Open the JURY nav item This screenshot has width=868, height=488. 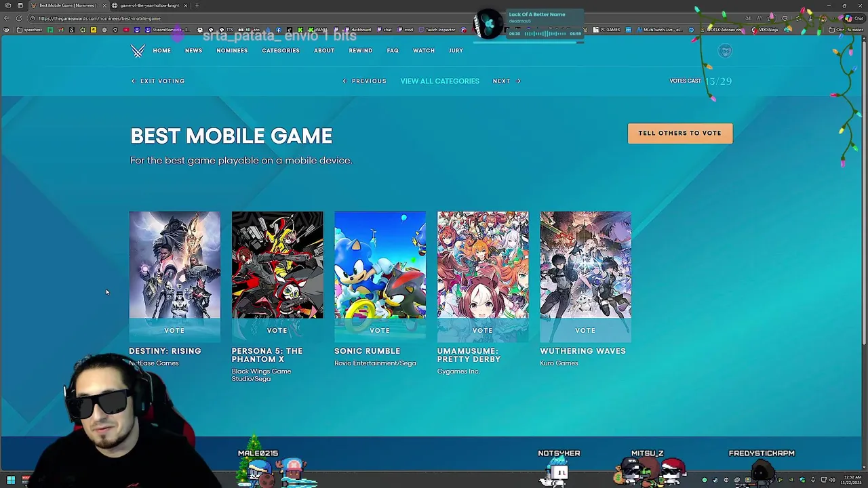point(456,51)
